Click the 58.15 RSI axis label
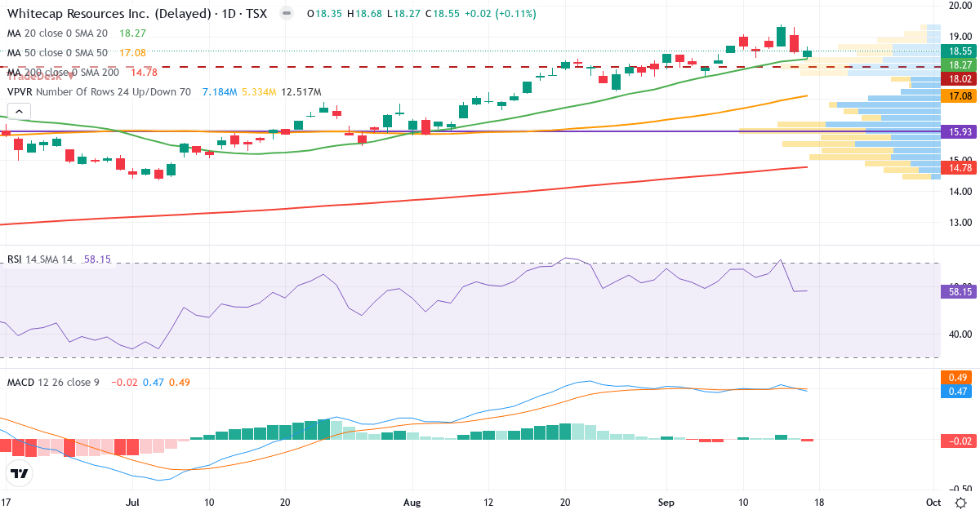This screenshot has height=514, width=980. coord(958,291)
